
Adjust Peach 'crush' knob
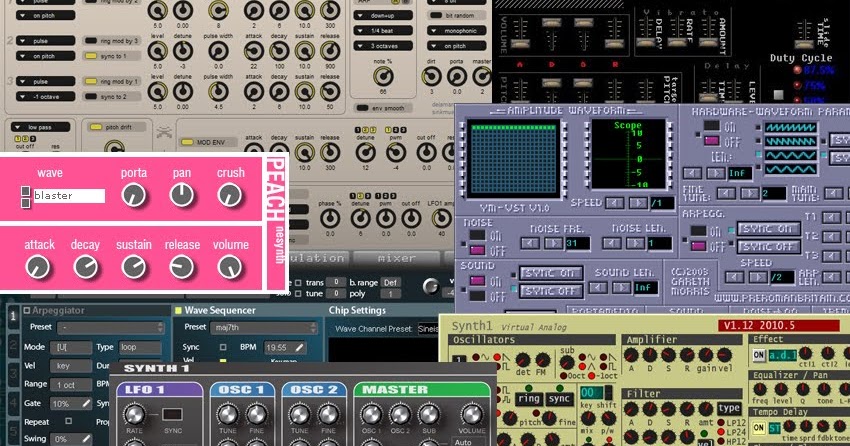[230, 195]
